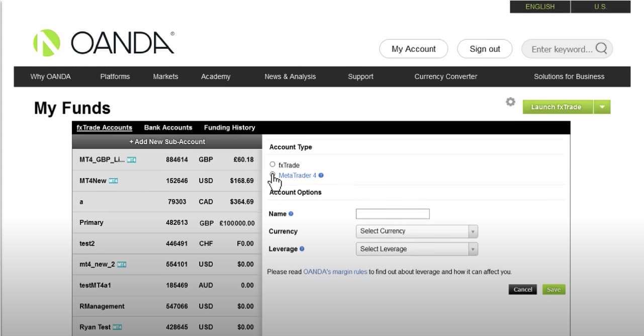Viewport: 644px width, 336px height.
Task: Open the Select Currency dropdown
Action: 416,231
